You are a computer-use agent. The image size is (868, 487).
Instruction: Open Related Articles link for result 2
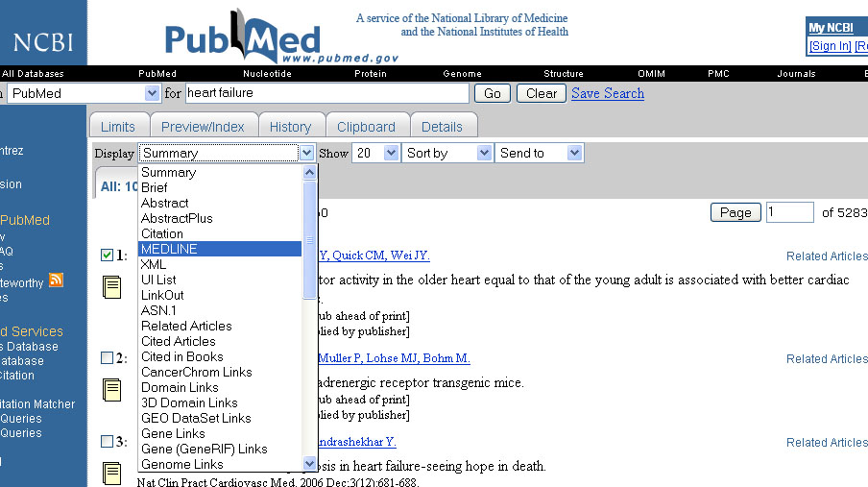click(827, 359)
